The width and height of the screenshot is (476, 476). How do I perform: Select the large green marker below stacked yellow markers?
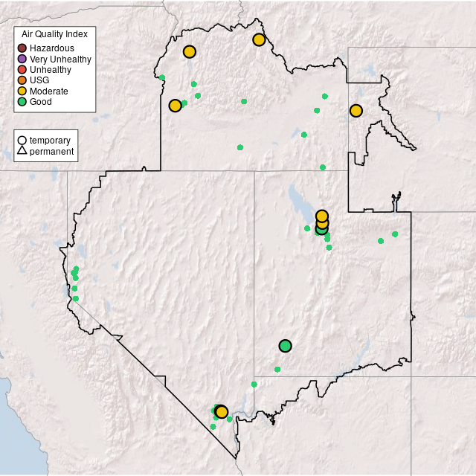(x=321, y=230)
